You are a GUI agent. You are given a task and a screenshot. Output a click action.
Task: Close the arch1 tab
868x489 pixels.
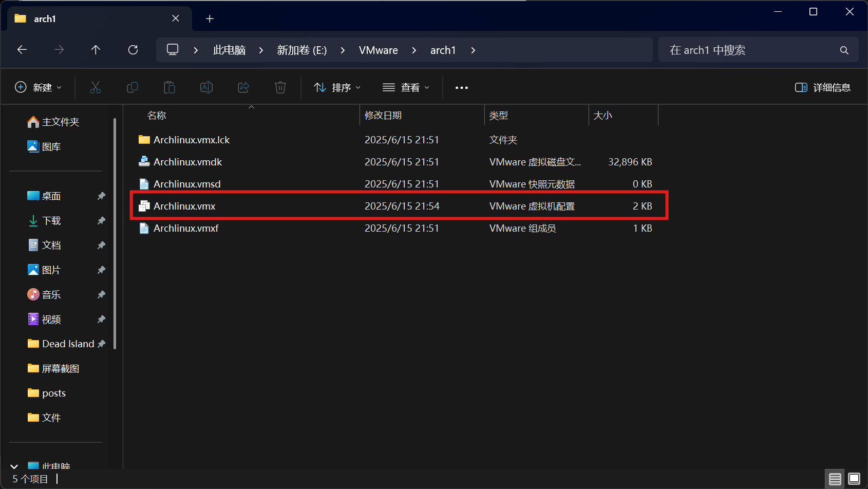176,18
